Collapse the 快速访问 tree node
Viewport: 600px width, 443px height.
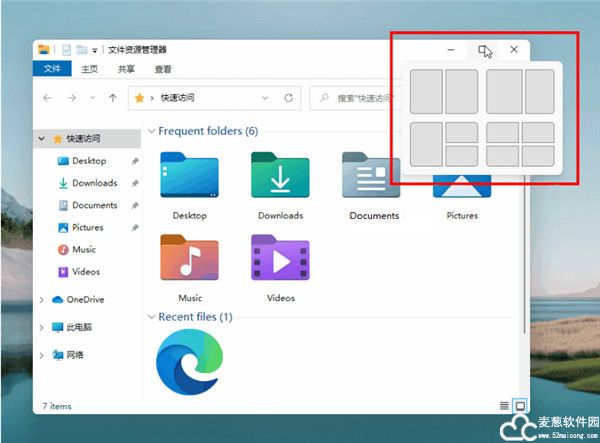tap(41, 138)
